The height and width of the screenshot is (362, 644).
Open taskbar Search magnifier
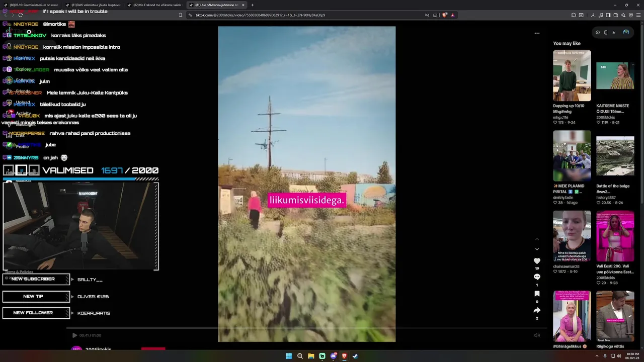click(300, 356)
